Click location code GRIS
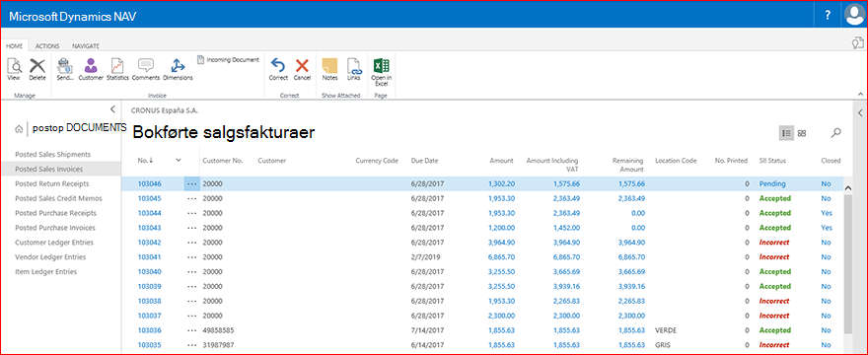Image resolution: width=868 pixels, height=355 pixels. (663, 345)
